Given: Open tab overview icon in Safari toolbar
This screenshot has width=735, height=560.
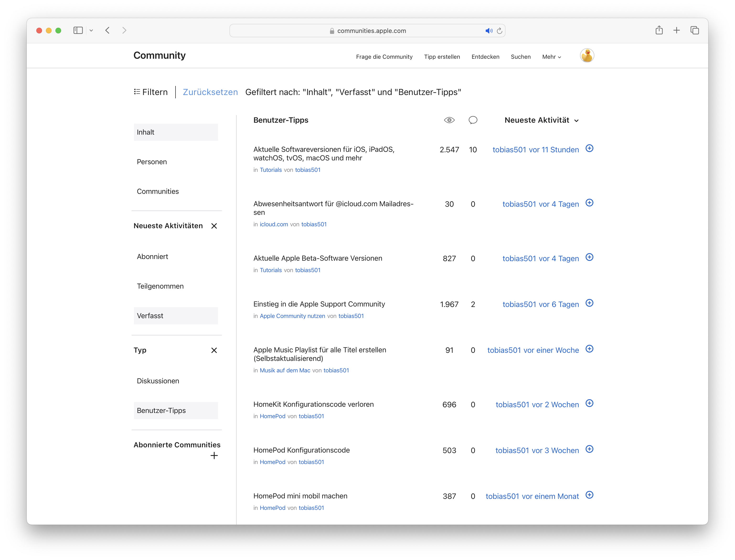Looking at the screenshot, I should pos(695,30).
